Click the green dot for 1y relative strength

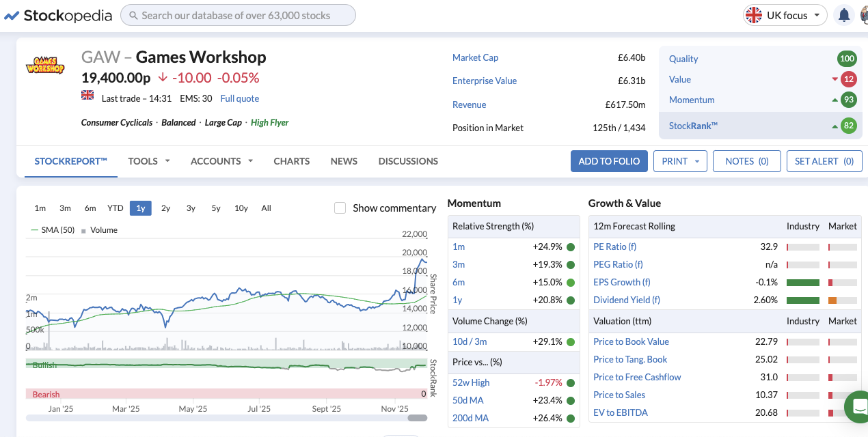pos(571,300)
